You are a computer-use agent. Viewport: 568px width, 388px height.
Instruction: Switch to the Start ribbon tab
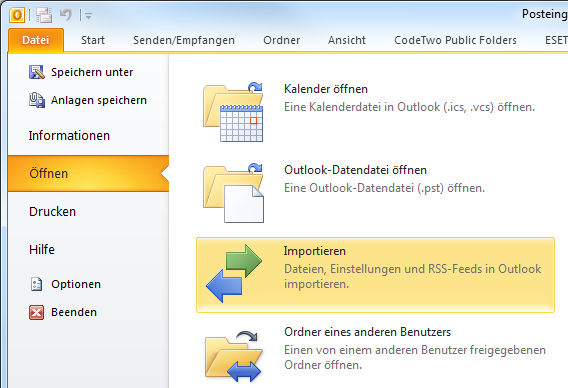(93, 40)
